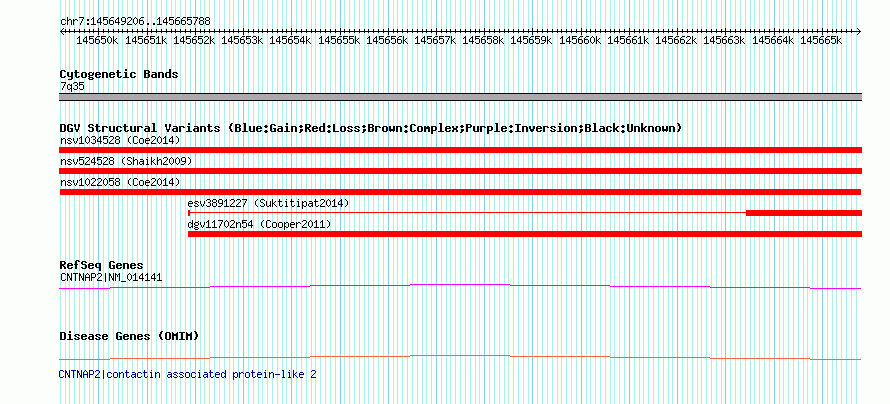This screenshot has width=890, height=404.
Task: Click the 145663k ruler tick label
Action: coord(725,41)
